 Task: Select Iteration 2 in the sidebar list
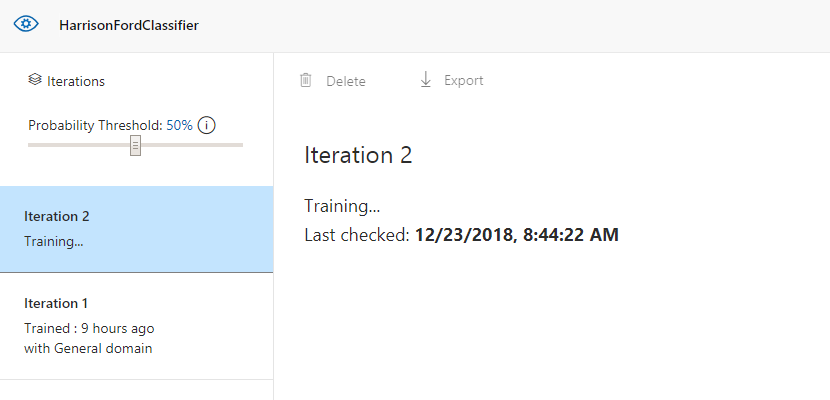(x=136, y=229)
